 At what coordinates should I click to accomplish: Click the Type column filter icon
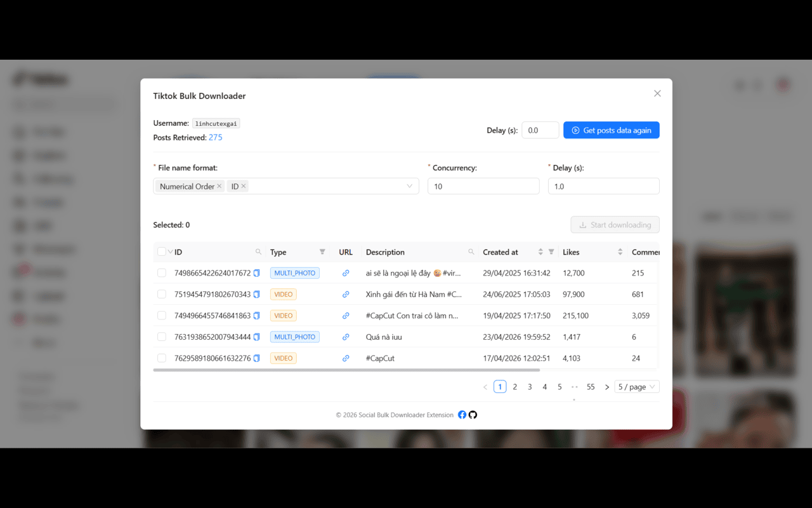pyautogui.click(x=322, y=252)
